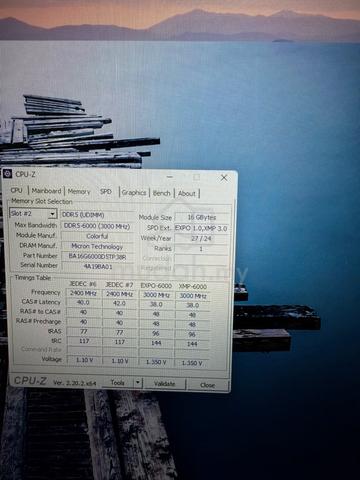Select the Memory tab
This screenshot has width=360, height=480.
click(x=79, y=192)
